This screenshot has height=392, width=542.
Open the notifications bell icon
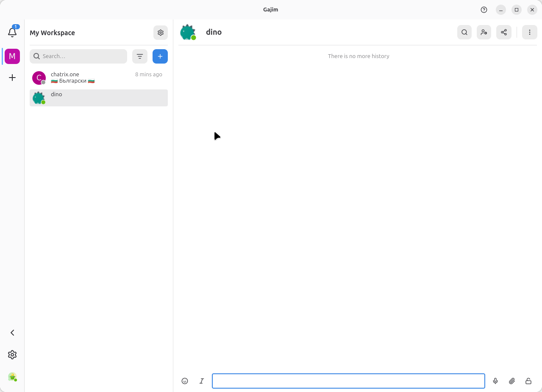coord(12,32)
